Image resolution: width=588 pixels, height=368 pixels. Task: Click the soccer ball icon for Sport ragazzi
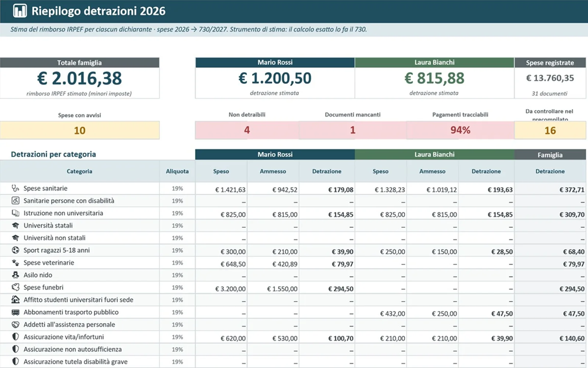point(15,250)
